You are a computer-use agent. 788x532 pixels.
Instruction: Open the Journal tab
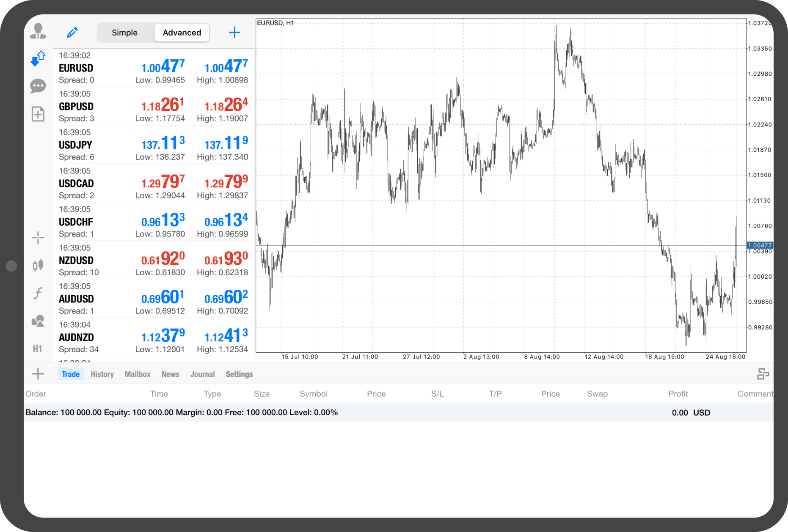tap(202, 374)
